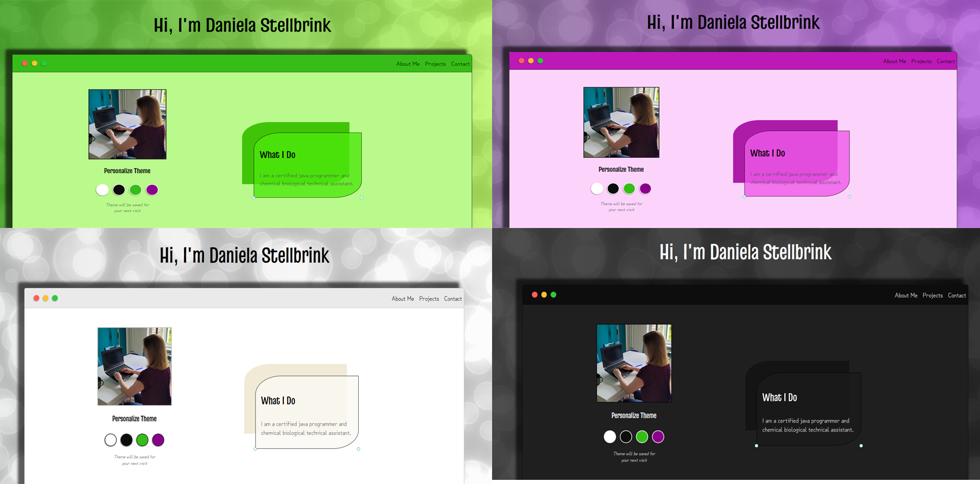
Task: Select white theme swatch on green page
Action: [102, 190]
